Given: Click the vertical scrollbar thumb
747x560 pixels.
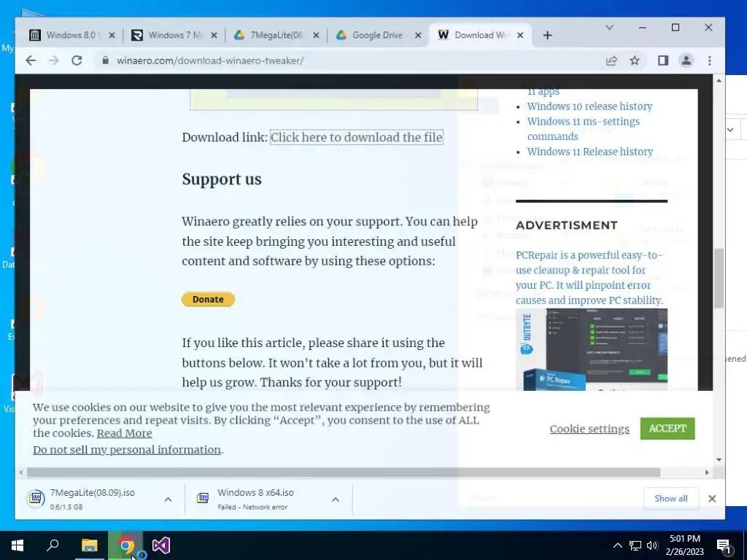Looking at the screenshot, I should click(x=719, y=278).
